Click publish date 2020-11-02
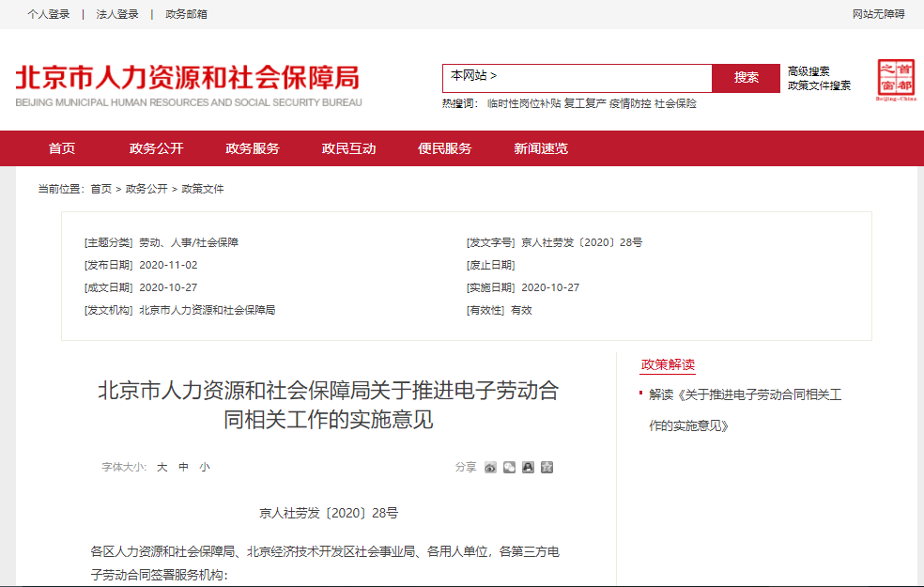Viewport: 924px width, 587px height. point(168,265)
